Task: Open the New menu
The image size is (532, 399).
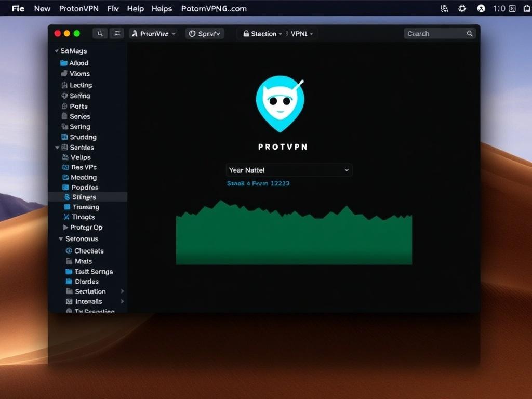Action: coord(42,8)
